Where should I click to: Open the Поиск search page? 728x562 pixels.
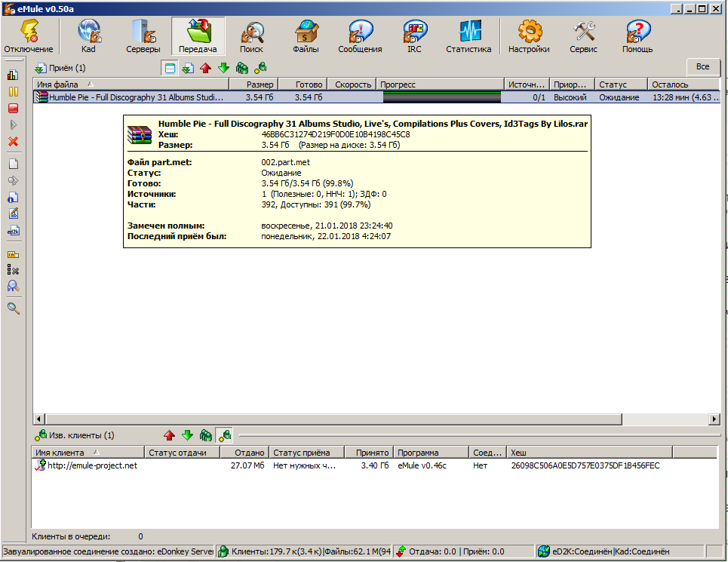(x=252, y=37)
